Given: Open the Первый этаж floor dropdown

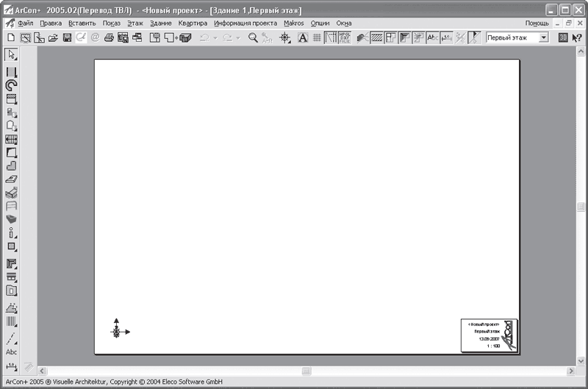Looking at the screenshot, I should point(544,38).
